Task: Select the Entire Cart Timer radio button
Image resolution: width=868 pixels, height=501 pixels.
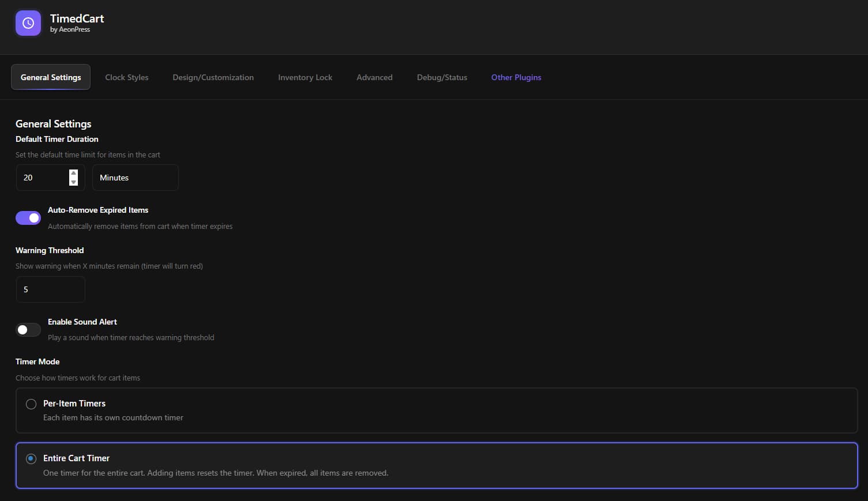Action: [31, 458]
